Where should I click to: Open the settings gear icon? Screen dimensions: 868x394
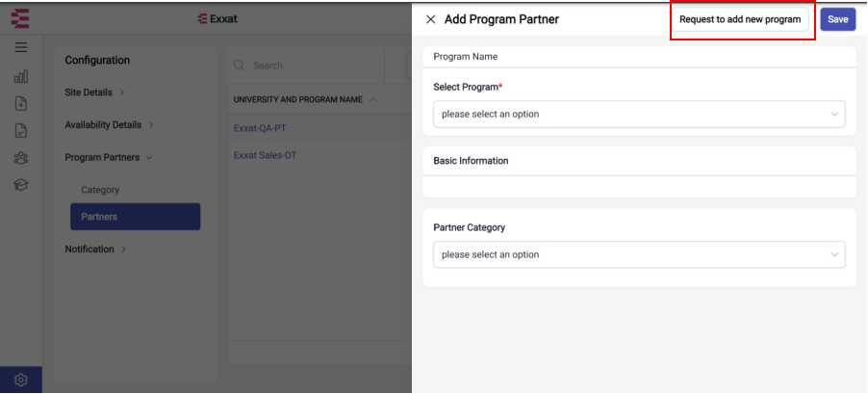(x=21, y=381)
